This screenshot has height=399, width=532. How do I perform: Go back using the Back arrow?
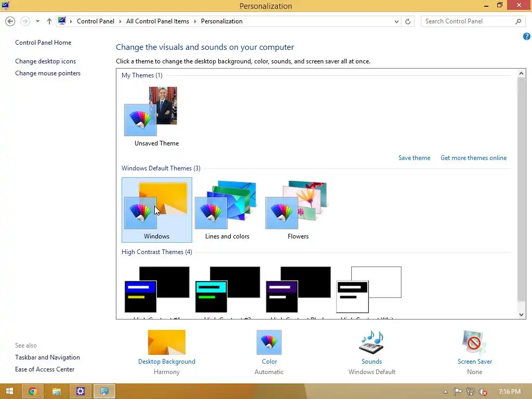[10, 21]
